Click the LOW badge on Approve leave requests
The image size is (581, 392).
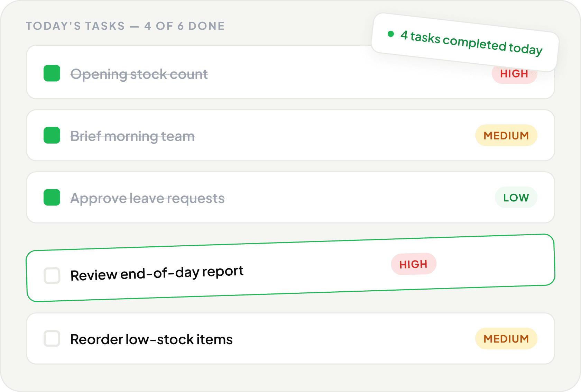tap(516, 197)
